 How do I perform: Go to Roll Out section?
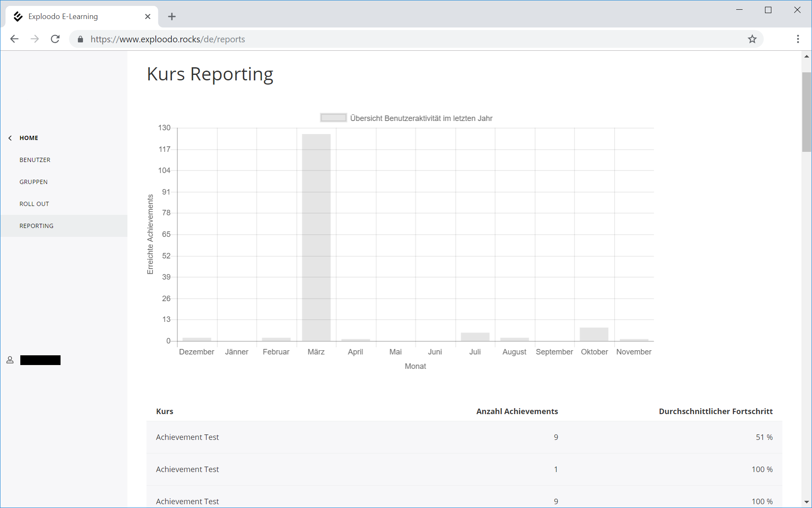34,204
